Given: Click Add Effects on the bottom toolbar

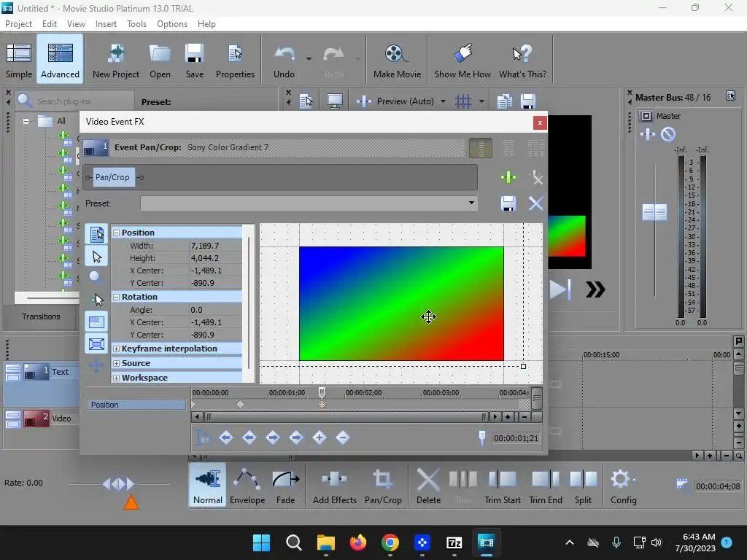Looking at the screenshot, I should (x=334, y=486).
